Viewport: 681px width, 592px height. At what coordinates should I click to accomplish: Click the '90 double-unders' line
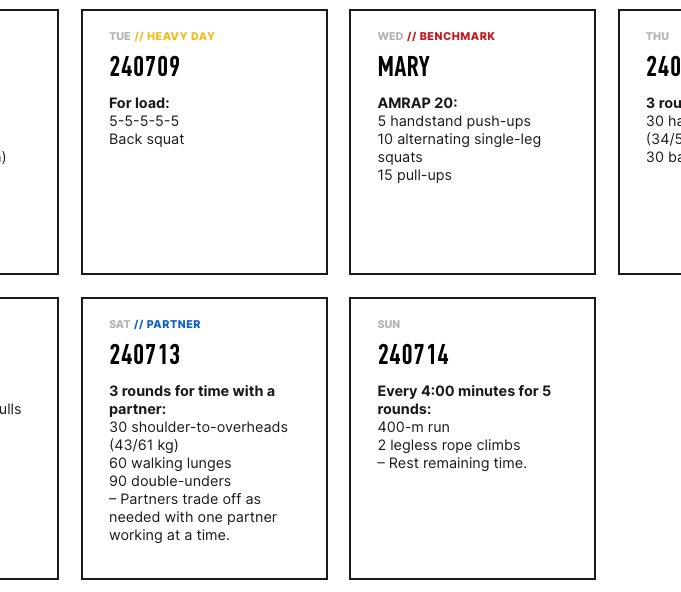170,481
